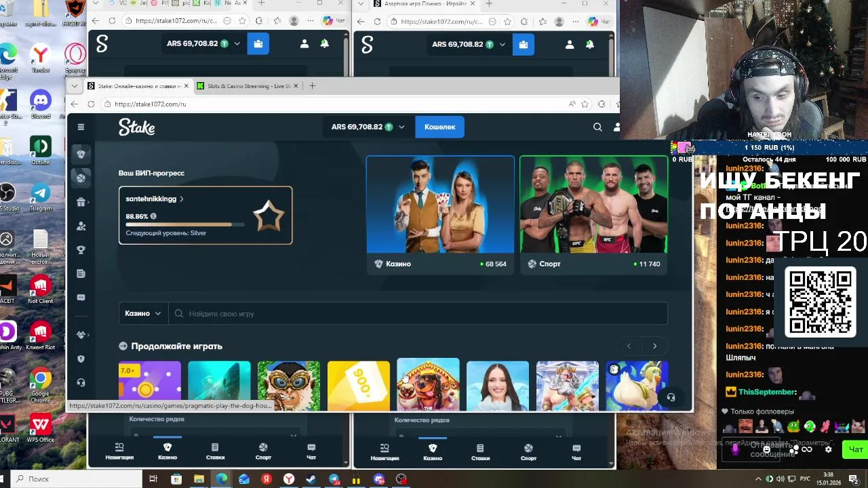868x488 pixels.
Task: Open Чат tab in bottom-right window
Action: (x=576, y=451)
